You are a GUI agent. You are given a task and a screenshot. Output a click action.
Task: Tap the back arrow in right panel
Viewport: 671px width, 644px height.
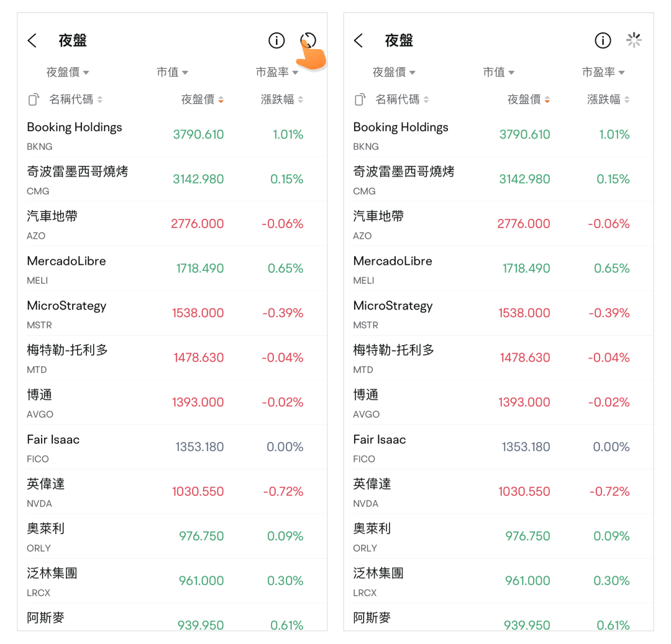click(x=358, y=41)
